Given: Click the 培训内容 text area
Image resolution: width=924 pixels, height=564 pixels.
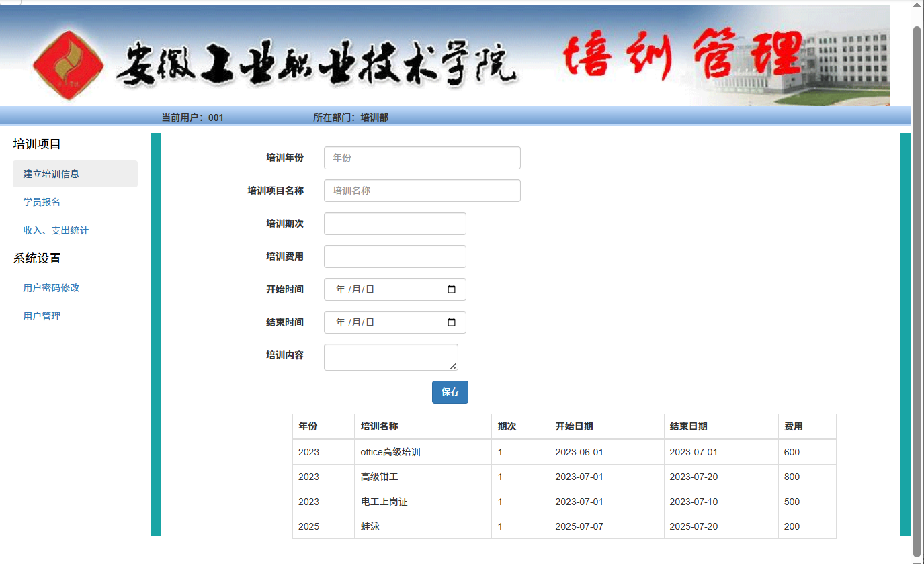Looking at the screenshot, I should coord(390,357).
